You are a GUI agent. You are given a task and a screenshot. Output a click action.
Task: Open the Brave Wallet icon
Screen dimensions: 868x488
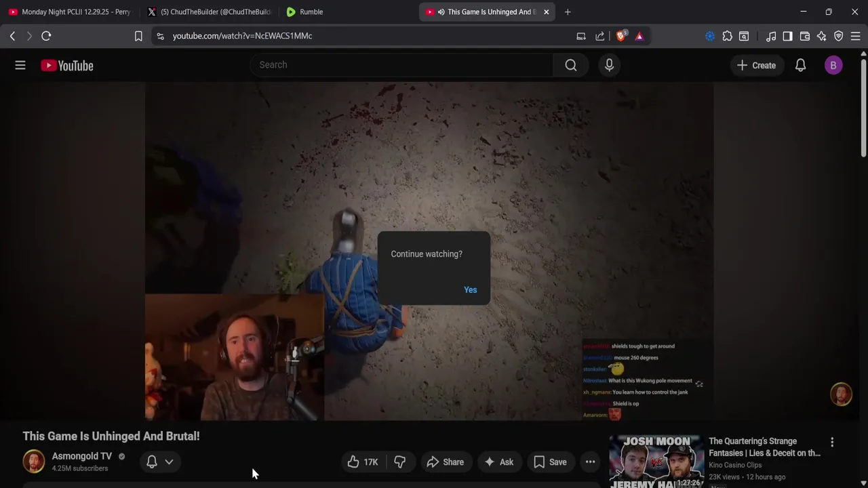805,36
